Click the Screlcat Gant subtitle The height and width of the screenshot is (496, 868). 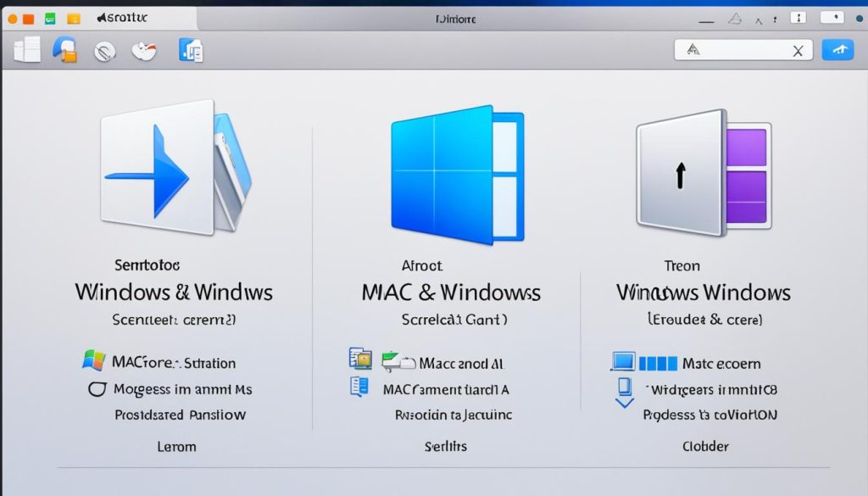(x=454, y=320)
